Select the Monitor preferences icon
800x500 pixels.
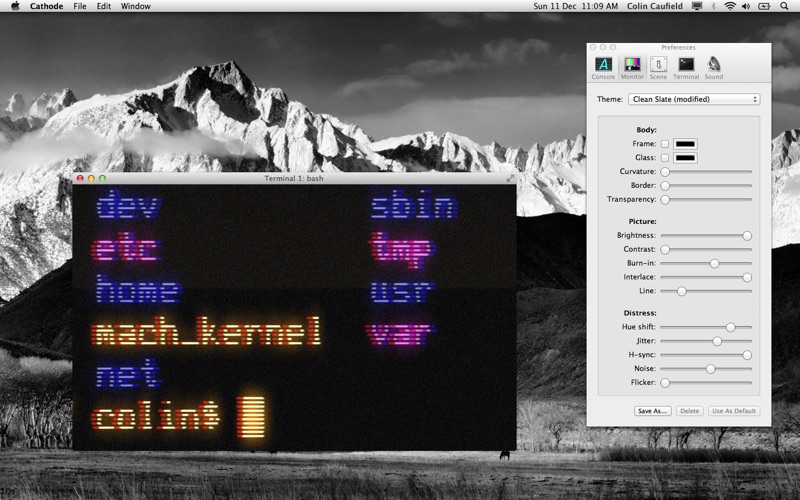(x=632, y=67)
